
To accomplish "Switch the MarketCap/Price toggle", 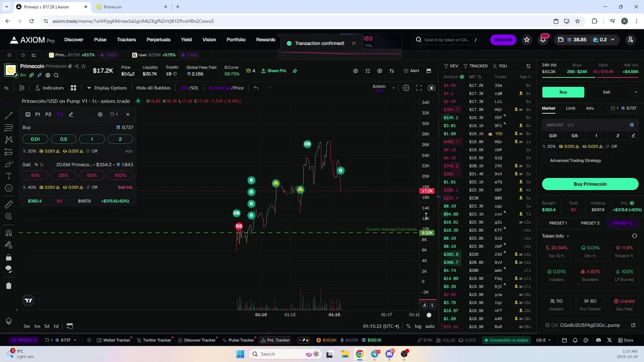I will pos(226,88).
